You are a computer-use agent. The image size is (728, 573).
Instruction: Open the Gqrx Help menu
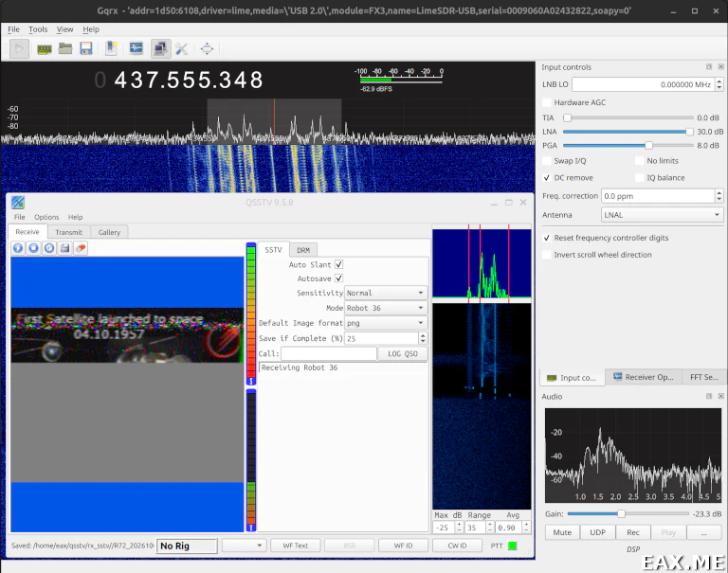pos(91,29)
